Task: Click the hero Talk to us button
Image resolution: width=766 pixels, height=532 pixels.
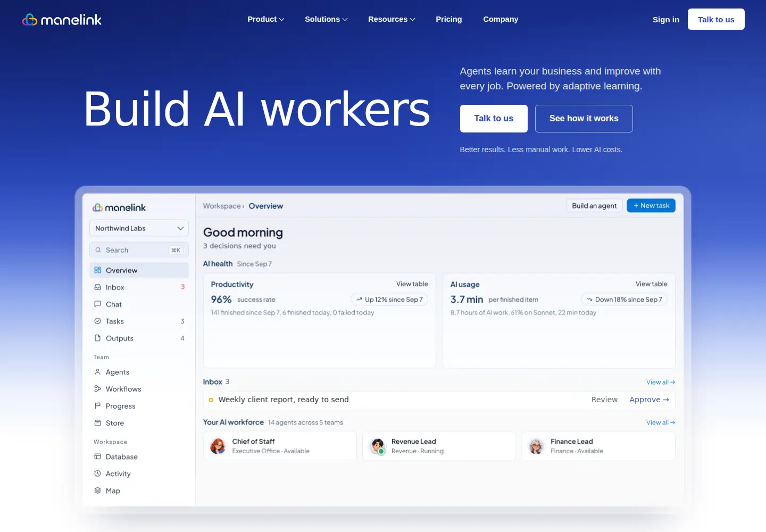Action: [494, 119]
